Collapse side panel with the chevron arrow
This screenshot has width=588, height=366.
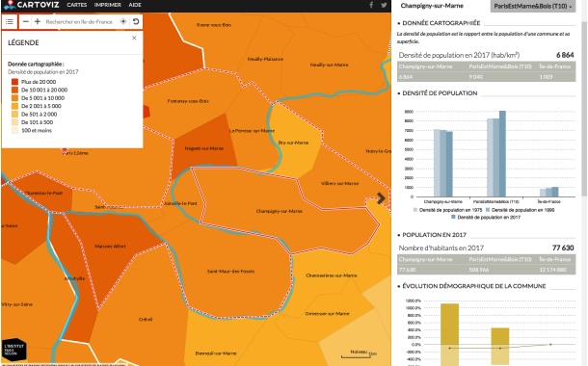(x=381, y=198)
